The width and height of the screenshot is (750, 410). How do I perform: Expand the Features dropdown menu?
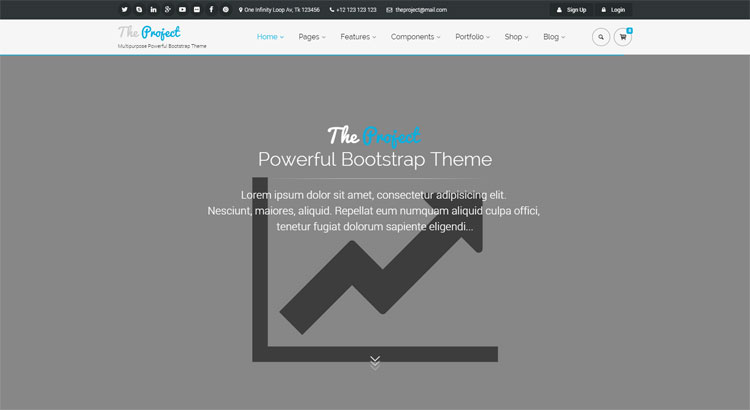click(x=358, y=37)
